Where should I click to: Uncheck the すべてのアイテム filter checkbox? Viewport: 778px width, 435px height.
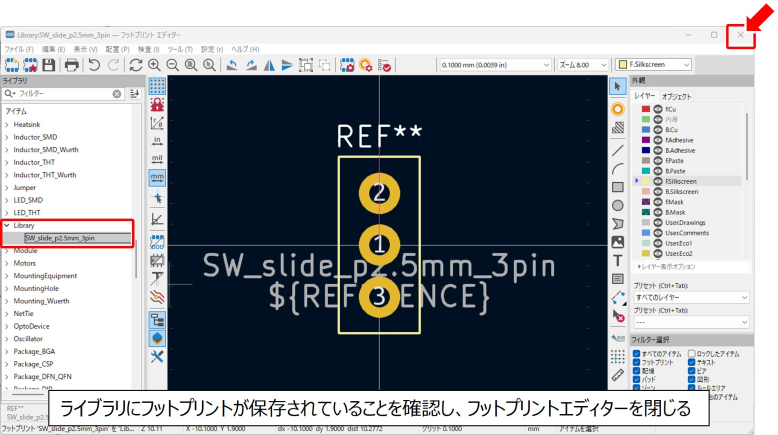636,354
